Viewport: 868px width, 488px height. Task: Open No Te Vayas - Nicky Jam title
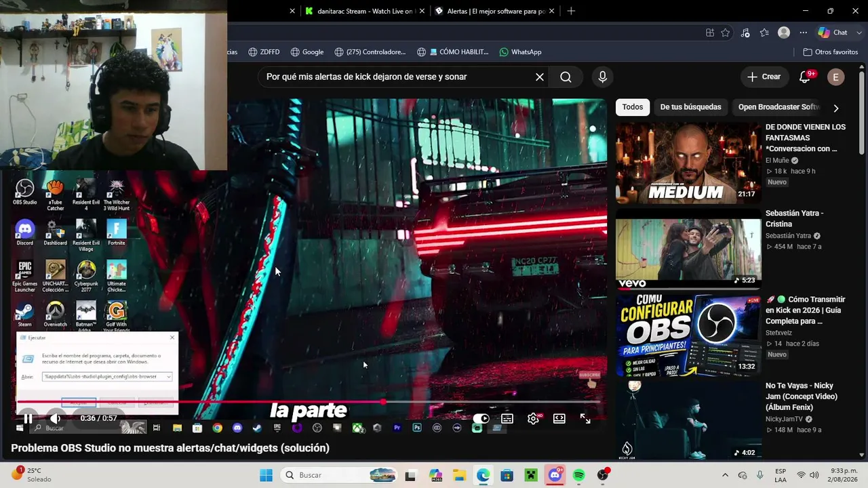pyautogui.click(x=802, y=396)
